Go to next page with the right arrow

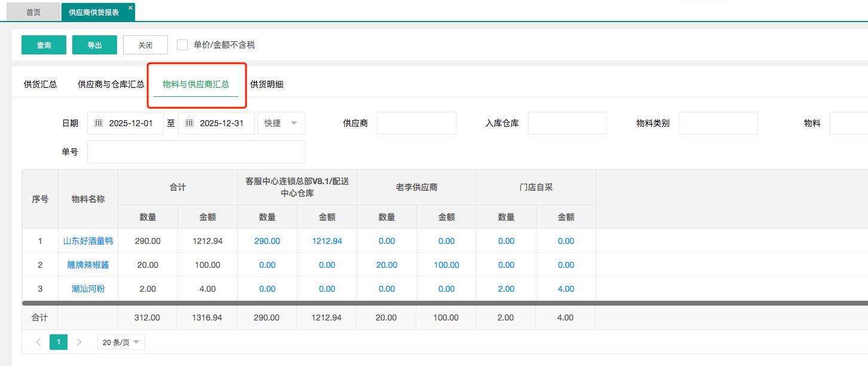79,342
